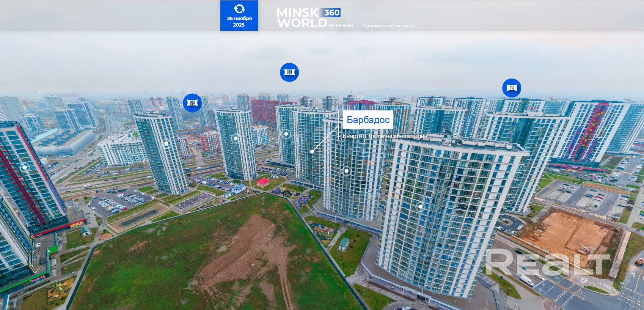Click the Realt watermark logo
Image resolution: width=644 pixels, height=310 pixels.
click(x=548, y=263)
